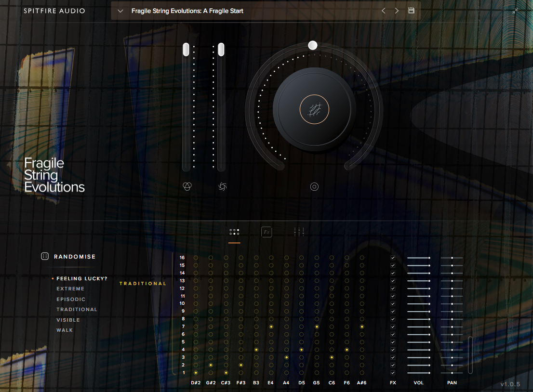Screen dimensions: 533x392
Task: Click the PAN slider for row 2
Action: coord(452,365)
